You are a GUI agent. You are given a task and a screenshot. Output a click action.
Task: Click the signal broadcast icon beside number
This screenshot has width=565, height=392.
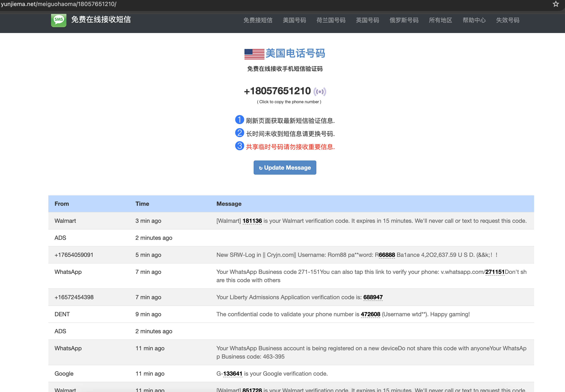[320, 92]
